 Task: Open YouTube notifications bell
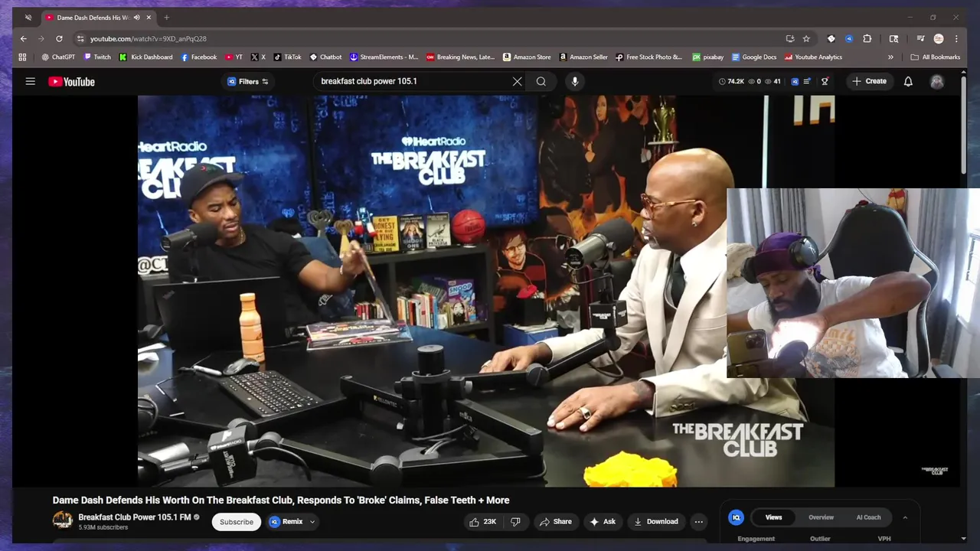tap(908, 81)
